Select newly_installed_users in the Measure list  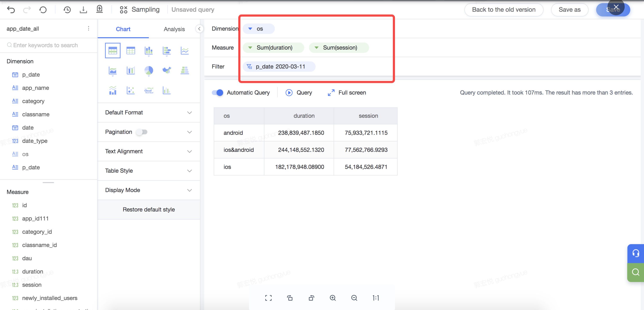(x=50, y=298)
